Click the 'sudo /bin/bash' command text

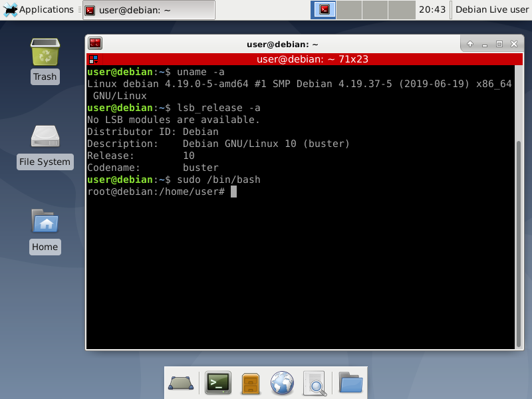[x=219, y=180]
